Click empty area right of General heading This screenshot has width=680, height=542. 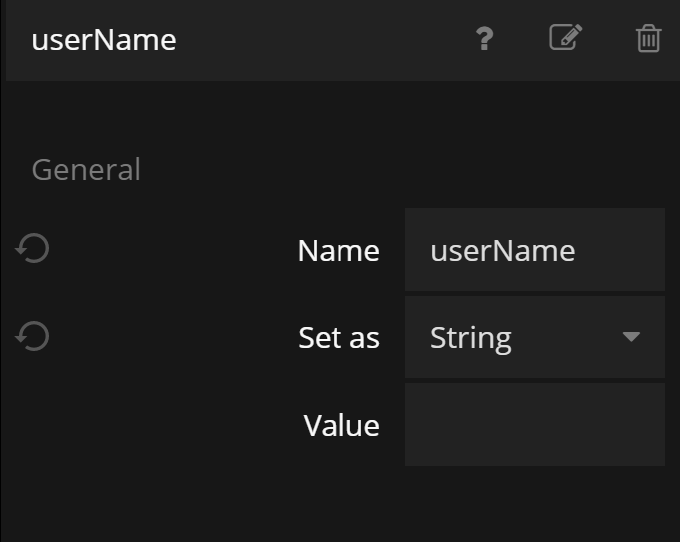400,170
